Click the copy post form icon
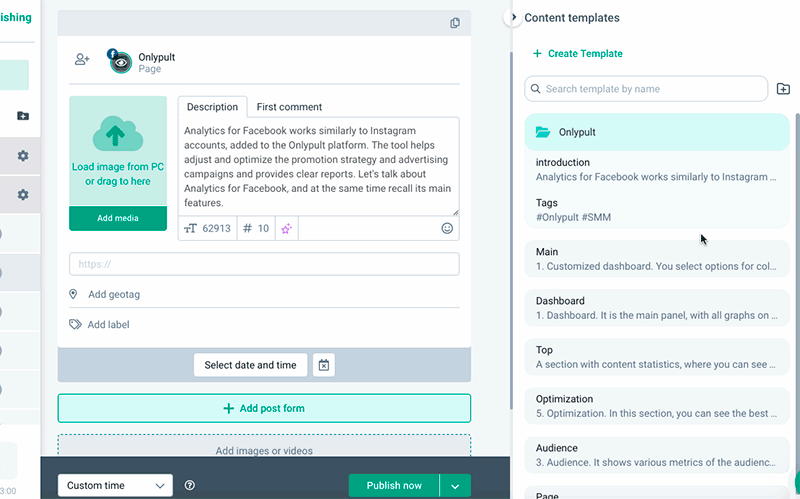The height and width of the screenshot is (499, 800). [x=455, y=23]
